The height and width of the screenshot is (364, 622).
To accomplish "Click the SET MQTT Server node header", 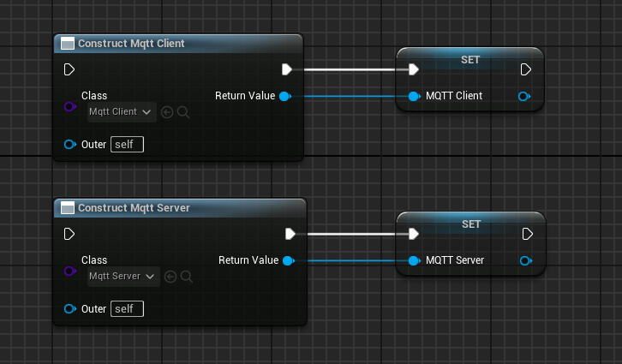I will [471, 224].
